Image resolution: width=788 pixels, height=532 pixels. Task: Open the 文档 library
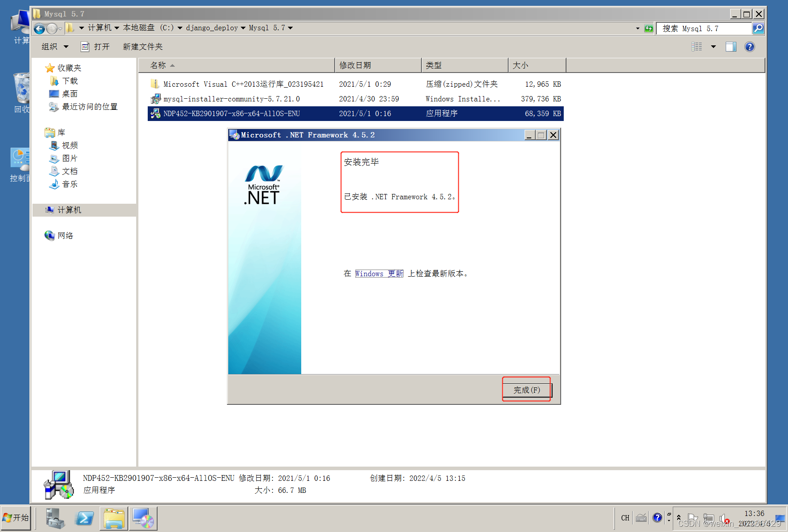(x=64, y=171)
